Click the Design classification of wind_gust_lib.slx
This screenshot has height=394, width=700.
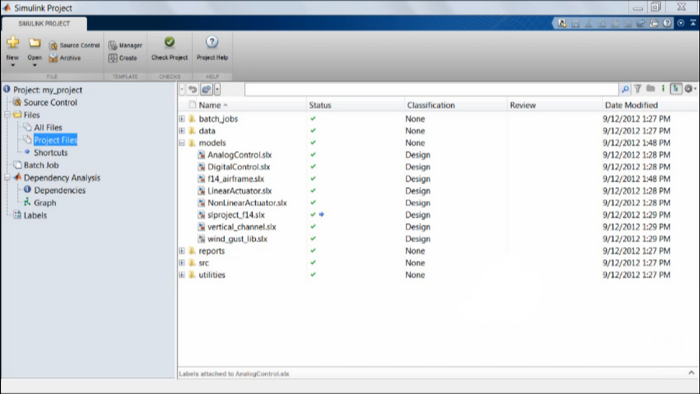418,239
